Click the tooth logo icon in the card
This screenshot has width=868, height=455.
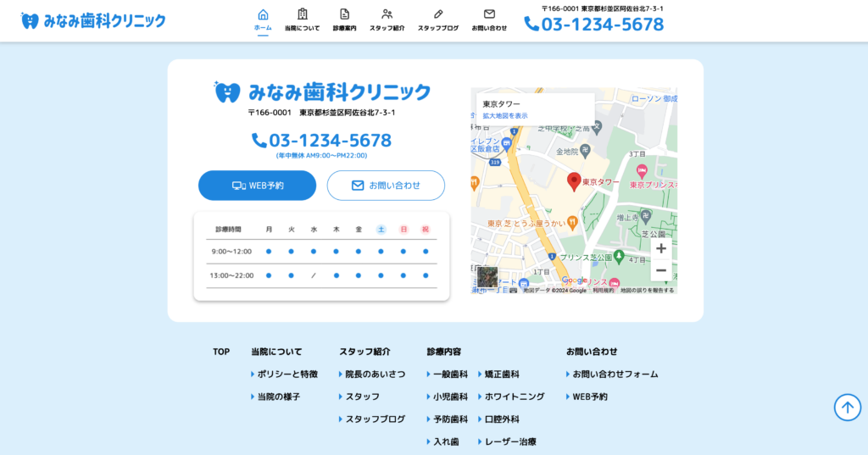click(227, 92)
